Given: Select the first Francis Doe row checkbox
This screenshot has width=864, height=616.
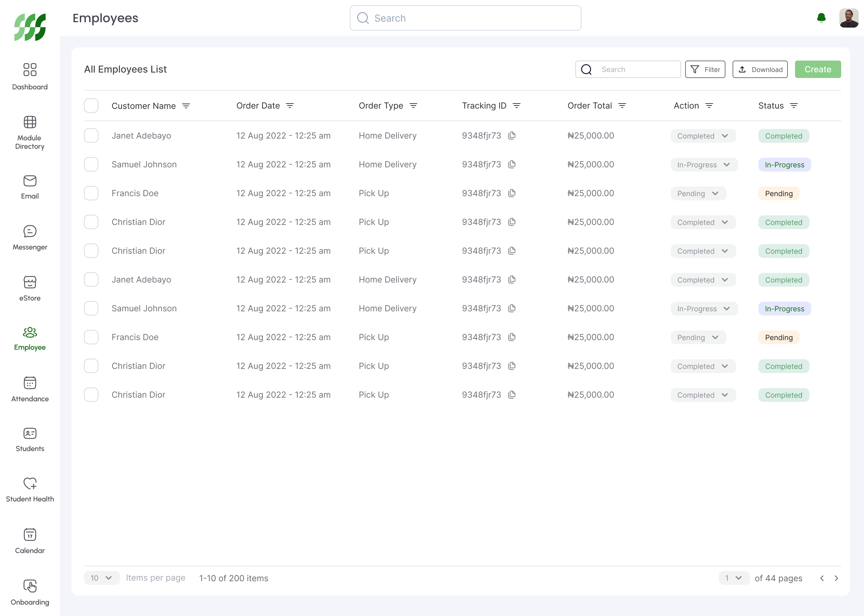Looking at the screenshot, I should [x=91, y=193].
